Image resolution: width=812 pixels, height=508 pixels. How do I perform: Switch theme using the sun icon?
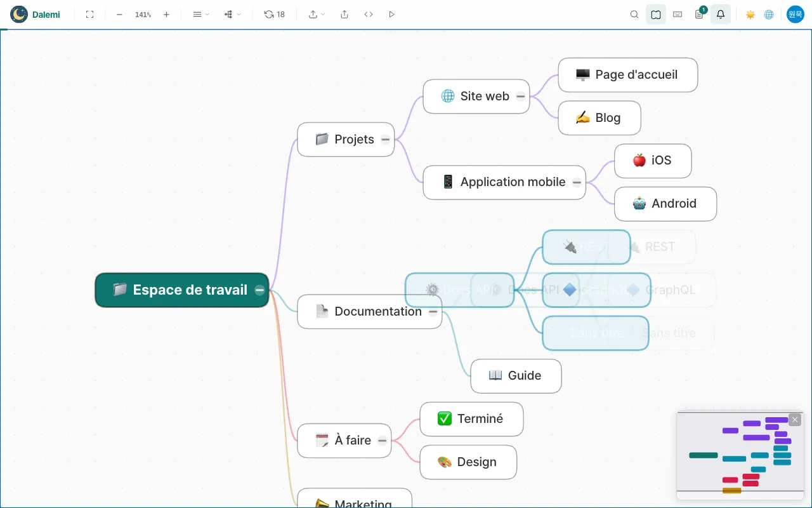(x=750, y=14)
